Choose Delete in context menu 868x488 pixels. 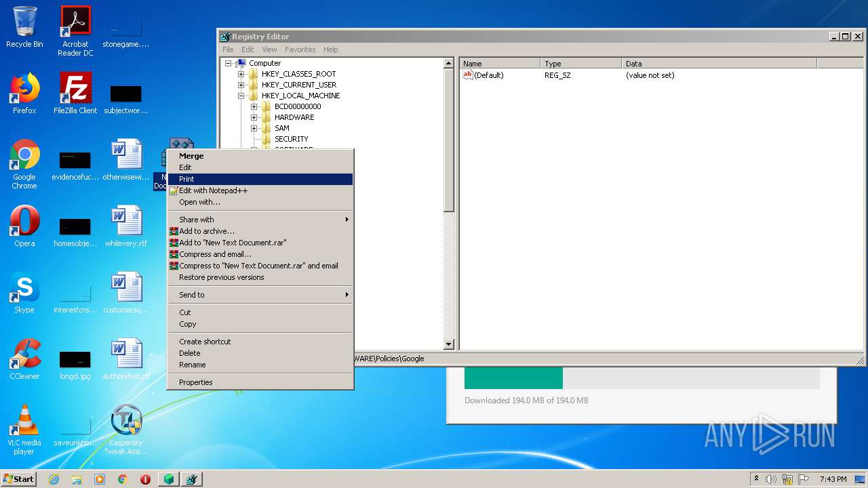pos(260,353)
